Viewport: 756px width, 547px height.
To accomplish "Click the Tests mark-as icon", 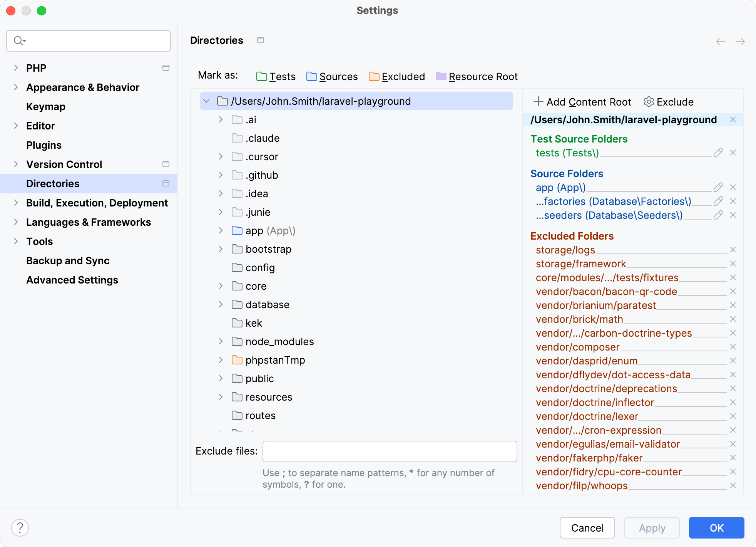I will tap(261, 76).
